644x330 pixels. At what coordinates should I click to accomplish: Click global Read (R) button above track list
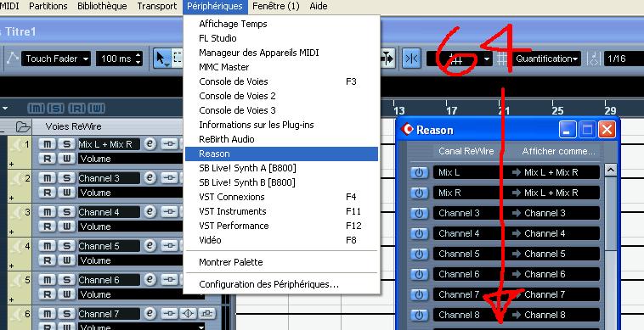tap(76, 109)
